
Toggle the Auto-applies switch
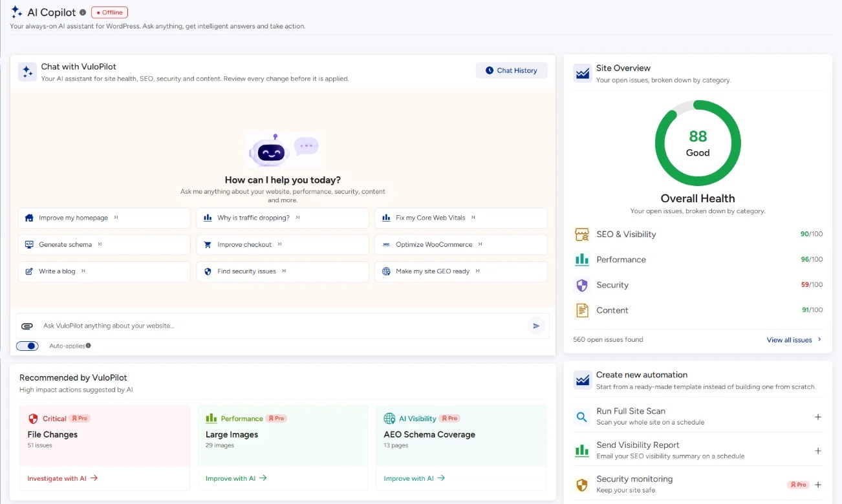(28, 346)
